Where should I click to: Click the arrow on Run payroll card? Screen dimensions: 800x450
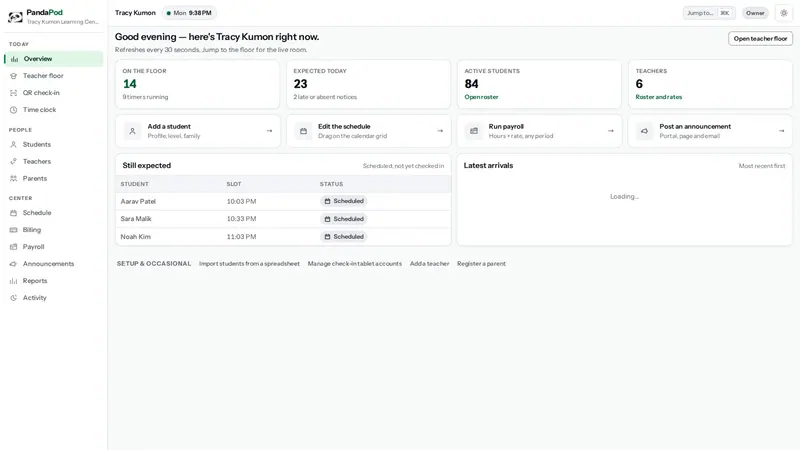[x=611, y=131]
